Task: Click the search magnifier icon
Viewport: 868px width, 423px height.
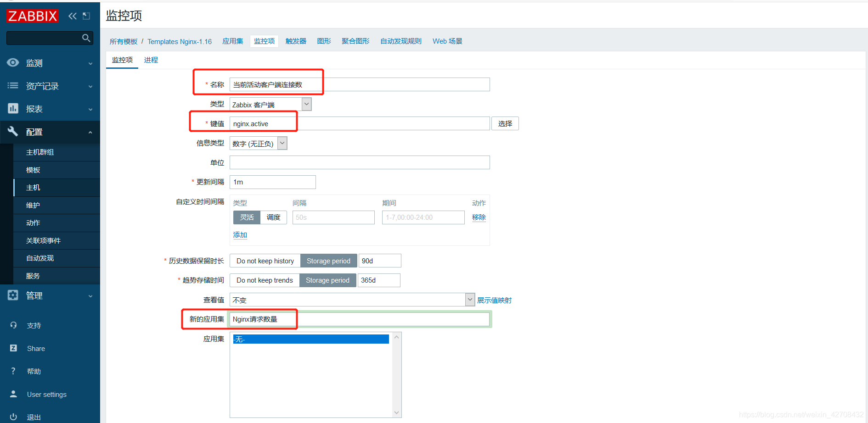Action: [86, 38]
